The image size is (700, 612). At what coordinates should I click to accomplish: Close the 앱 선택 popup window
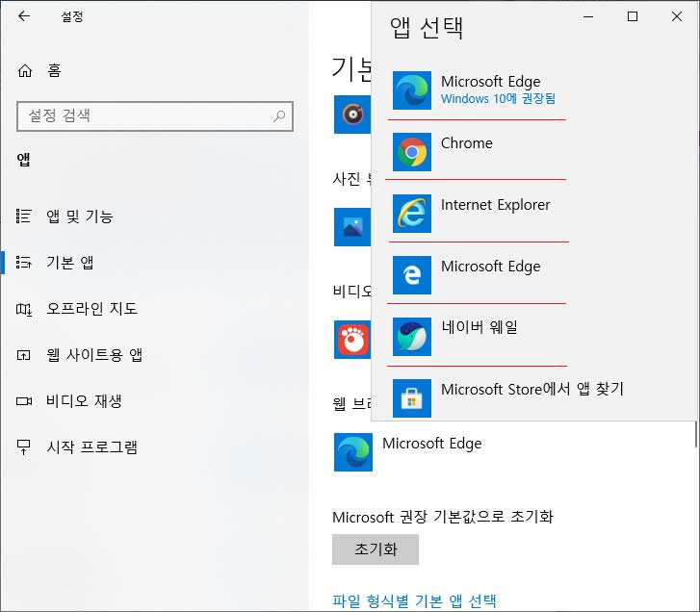pyautogui.click(x=677, y=17)
